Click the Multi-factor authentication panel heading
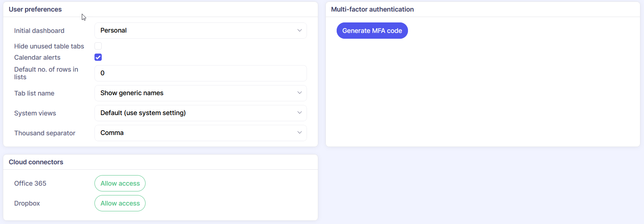The image size is (644, 224). (372, 9)
